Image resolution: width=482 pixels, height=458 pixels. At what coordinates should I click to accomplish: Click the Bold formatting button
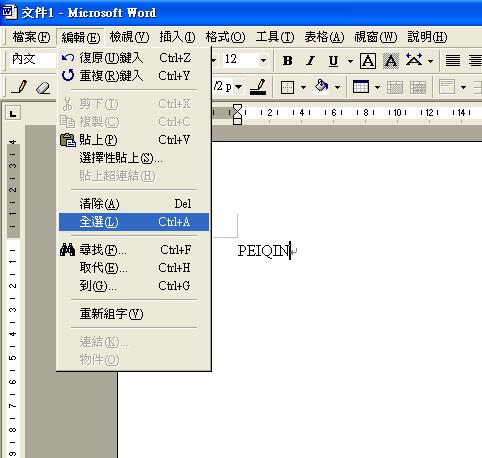click(x=287, y=61)
